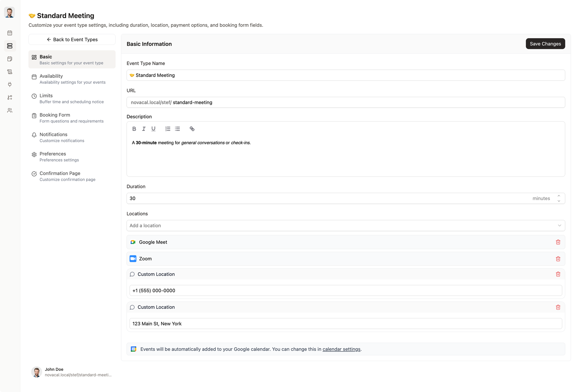Viewport: 579px width, 392px height.
Task: Remove the Zoom location
Action: pyautogui.click(x=558, y=259)
